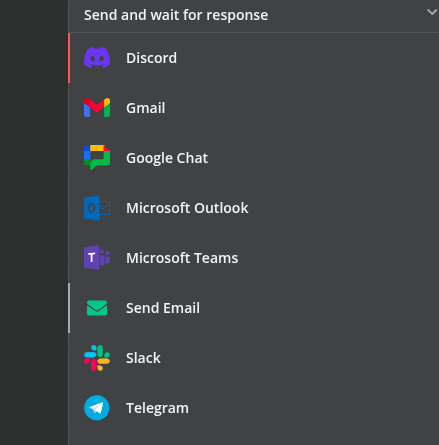The image size is (439, 445).
Task: Click the purple Microsoft Teams icon
Action: 97,258
